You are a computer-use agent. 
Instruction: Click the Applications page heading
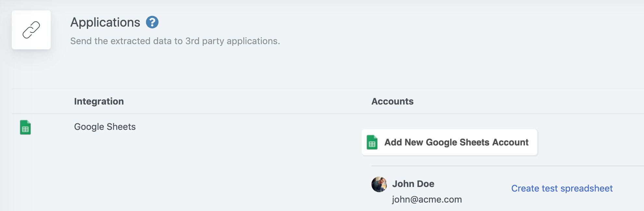click(x=105, y=22)
